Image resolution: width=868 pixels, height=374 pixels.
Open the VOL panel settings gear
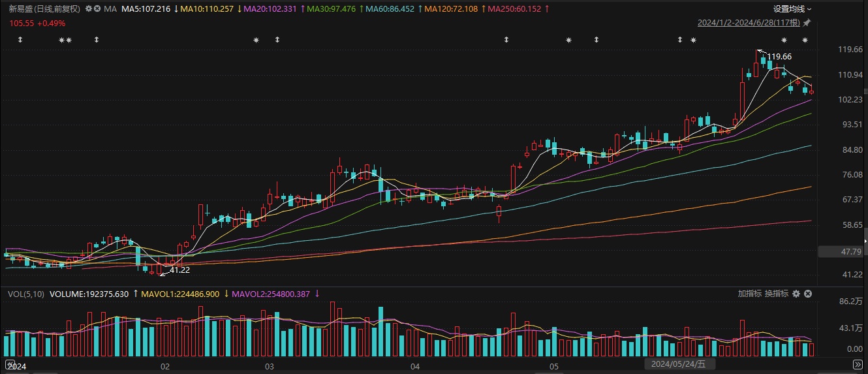pyautogui.click(x=796, y=294)
